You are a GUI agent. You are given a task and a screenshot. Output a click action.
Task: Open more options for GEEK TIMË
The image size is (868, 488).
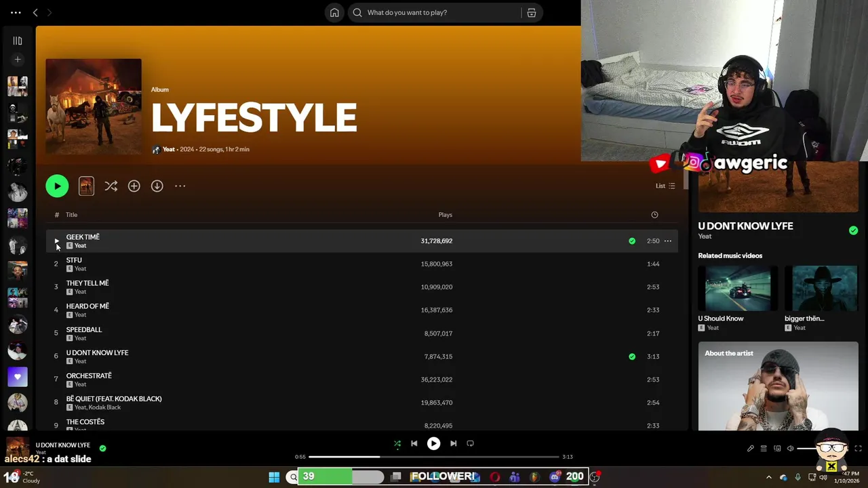(668, 241)
